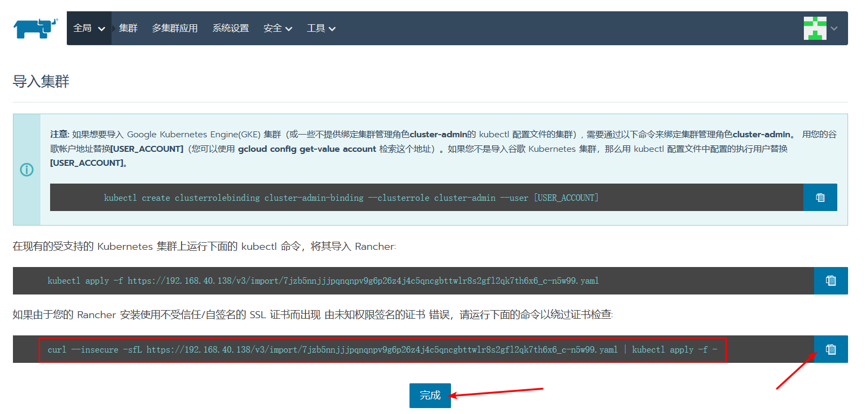Click the info circle icon in notice
The image size is (868, 414).
[x=26, y=170]
